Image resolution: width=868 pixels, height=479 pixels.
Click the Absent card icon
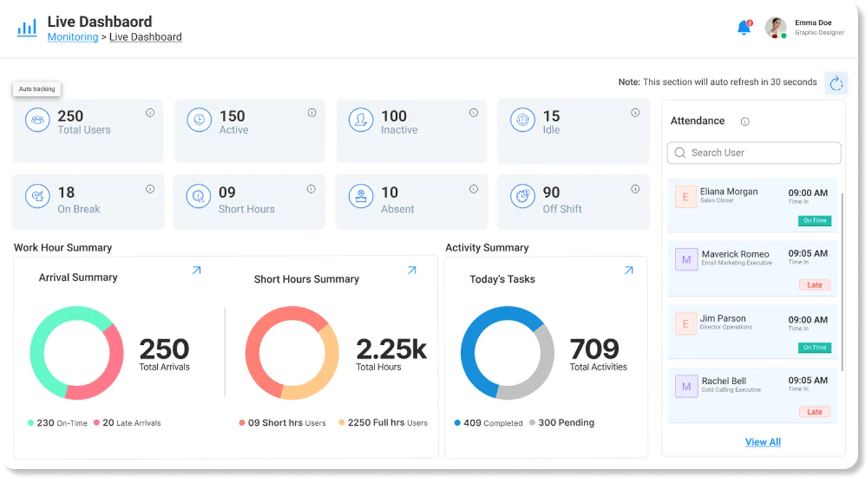(360, 196)
